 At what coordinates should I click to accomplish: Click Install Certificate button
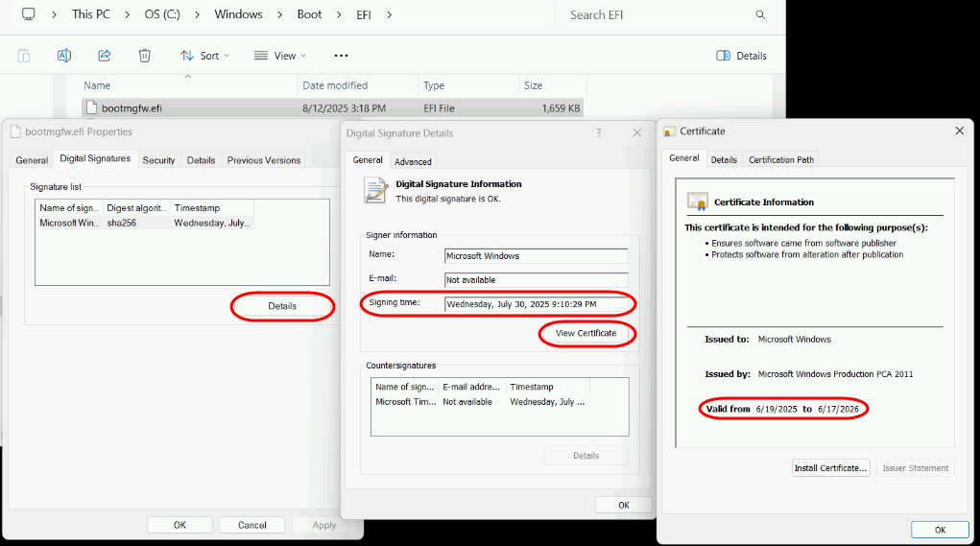pyautogui.click(x=830, y=468)
